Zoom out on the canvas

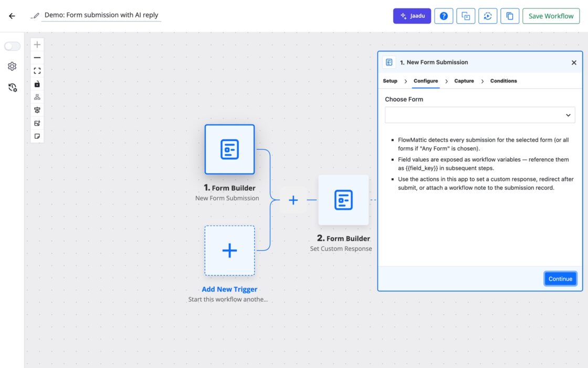37,58
